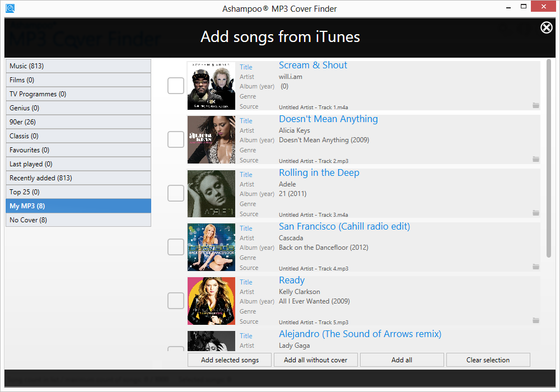
Task: Click the Add selected songs button
Action: (230, 360)
